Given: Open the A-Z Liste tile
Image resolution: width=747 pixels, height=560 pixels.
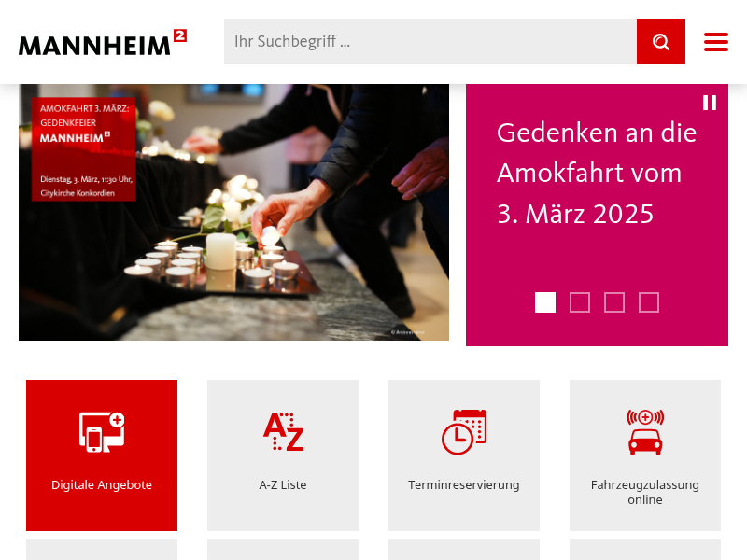Looking at the screenshot, I should pyautogui.click(x=283, y=455).
